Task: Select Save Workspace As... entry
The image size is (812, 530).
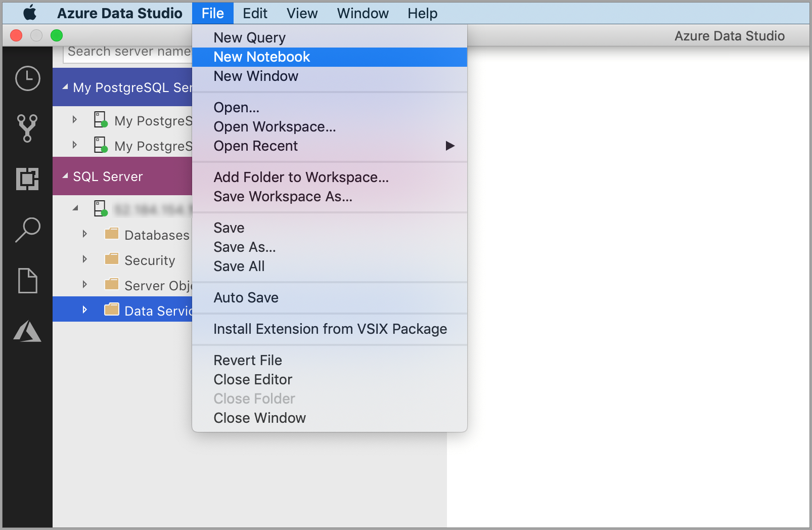Action: pyautogui.click(x=330, y=197)
